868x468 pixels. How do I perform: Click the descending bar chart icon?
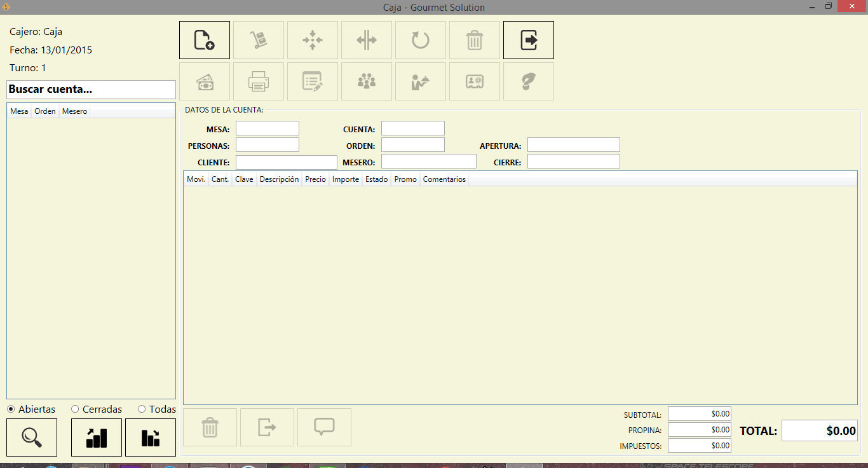coord(151,437)
